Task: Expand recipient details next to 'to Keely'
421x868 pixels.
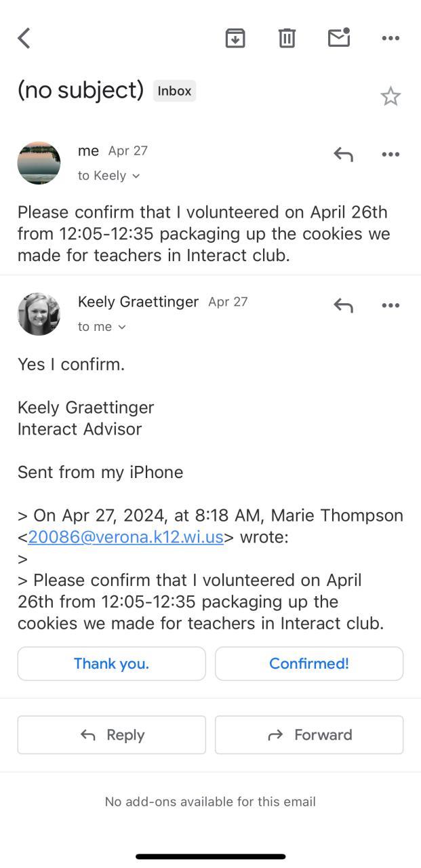Action: [136, 176]
